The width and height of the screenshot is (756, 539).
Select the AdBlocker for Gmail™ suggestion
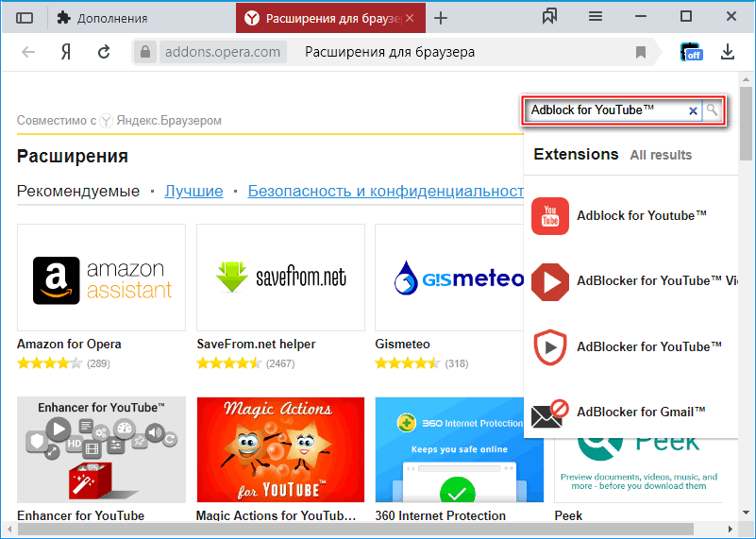click(641, 412)
